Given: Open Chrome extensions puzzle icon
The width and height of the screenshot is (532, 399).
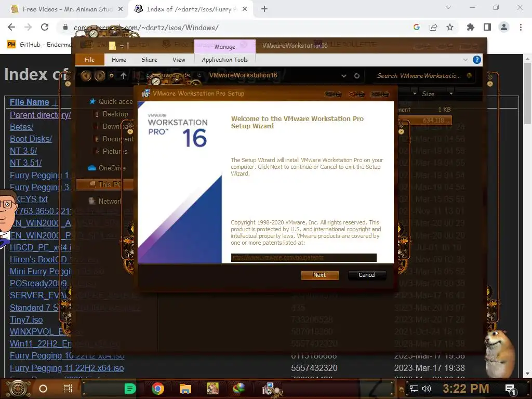Looking at the screenshot, I should 471,27.
